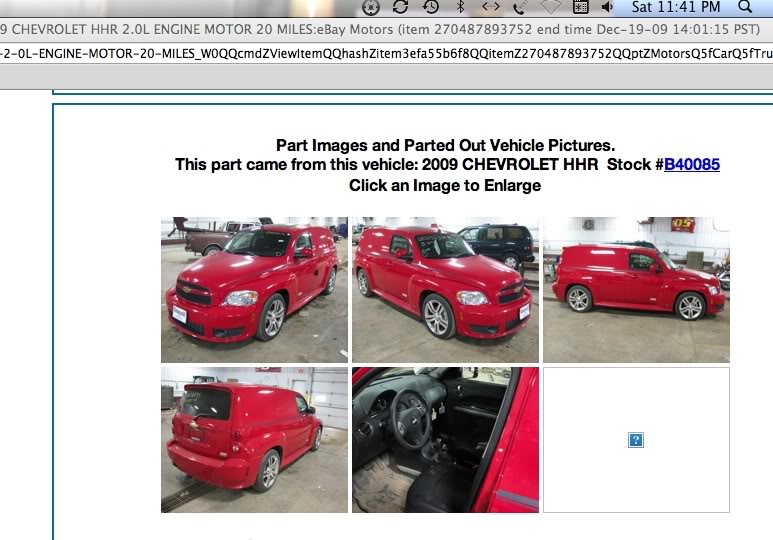Enlarge front-right view photo of red HHR
This screenshot has width=773, height=540.
point(445,290)
